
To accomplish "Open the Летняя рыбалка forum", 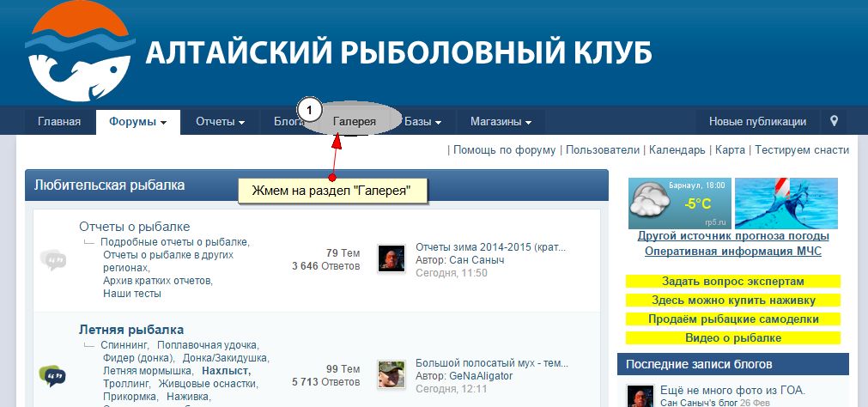I will pyautogui.click(x=131, y=330).
